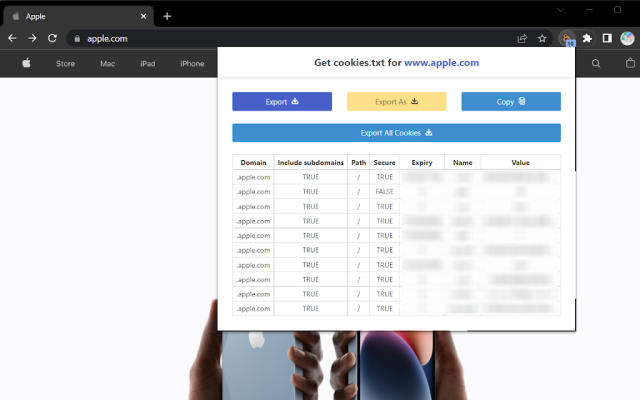Click the Export cookies button
Viewport: 640px width, 400px height.
282,102
